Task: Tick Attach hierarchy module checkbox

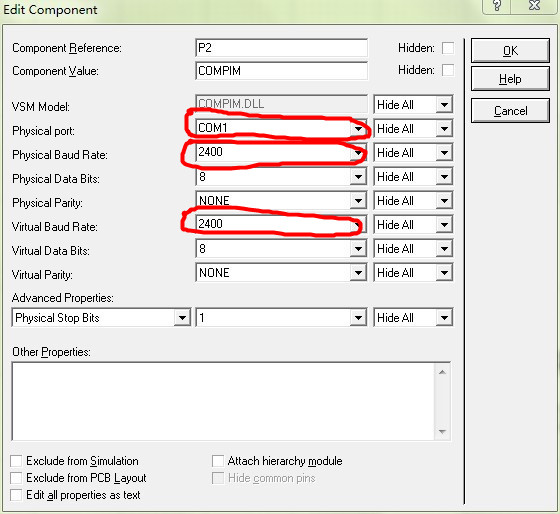Action: tap(218, 461)
